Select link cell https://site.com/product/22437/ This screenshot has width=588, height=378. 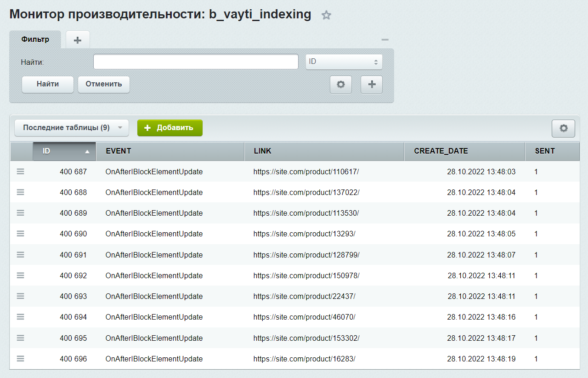coord(304,296)
